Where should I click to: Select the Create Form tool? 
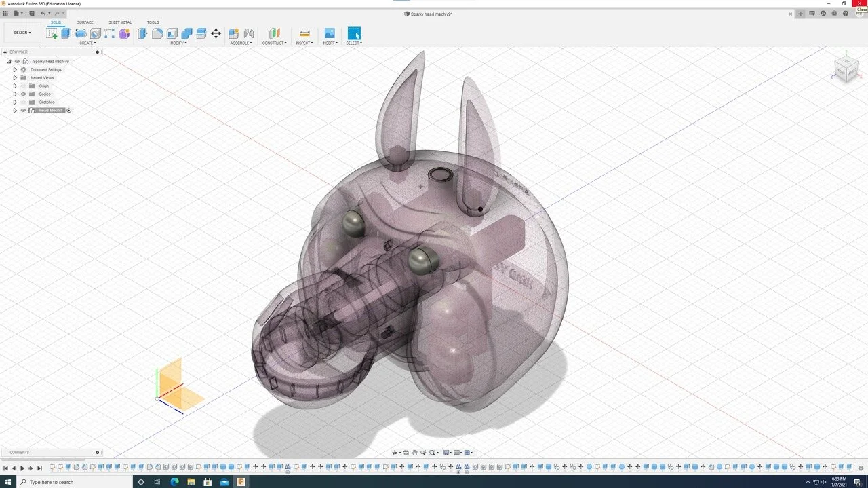click(124, 33)
